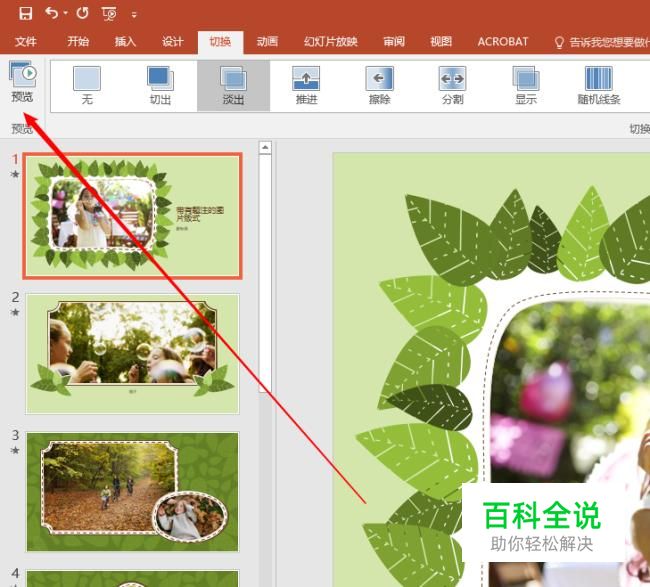Image resolution: width=650 pixels, height=587 pixels.
Task: Select the 随机线条 (Random Bars) transition
Action: coord(599,85)
